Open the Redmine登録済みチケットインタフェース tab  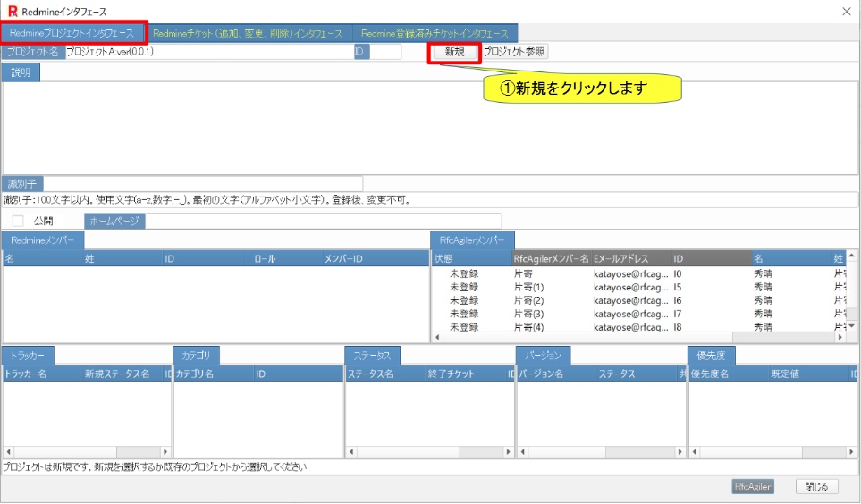[435, 33]
